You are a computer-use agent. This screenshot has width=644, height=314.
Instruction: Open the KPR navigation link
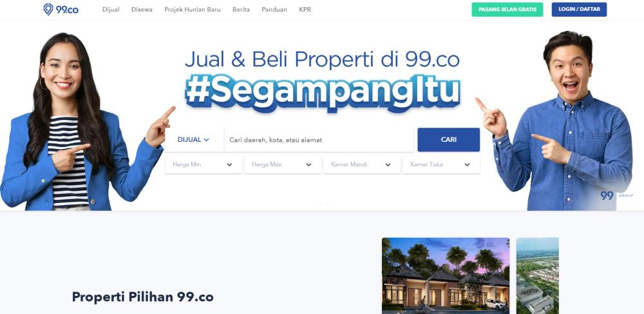(x=305, y=10)
